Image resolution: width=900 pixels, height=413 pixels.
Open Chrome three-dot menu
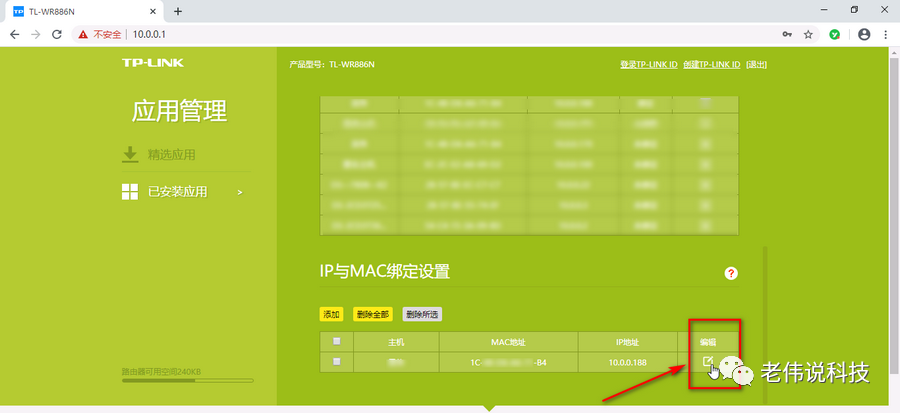coord(885,34)
